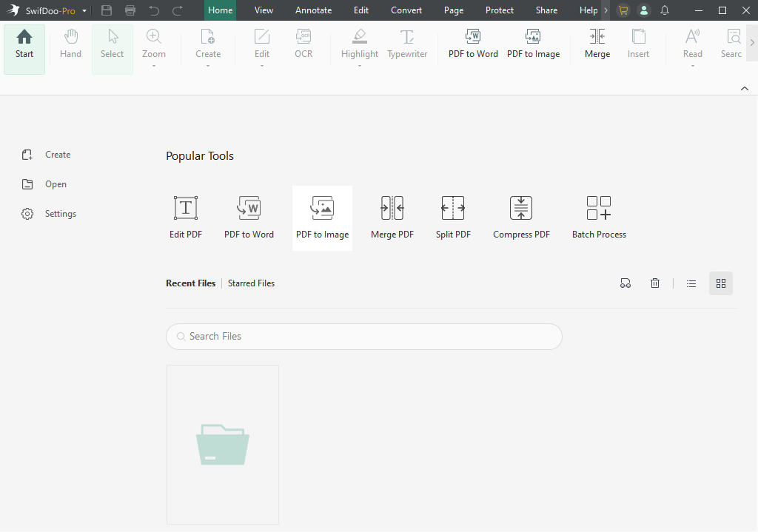Show the Recent Files list
758x532 pixels.
[190, 283]
